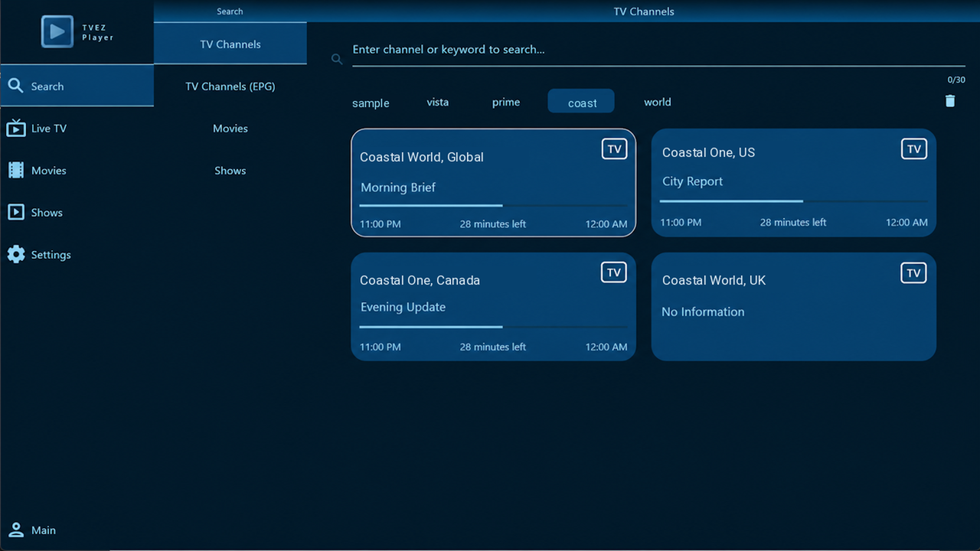Click progress bar of Evening Update
980x551 pixels.
coord(493,327)
